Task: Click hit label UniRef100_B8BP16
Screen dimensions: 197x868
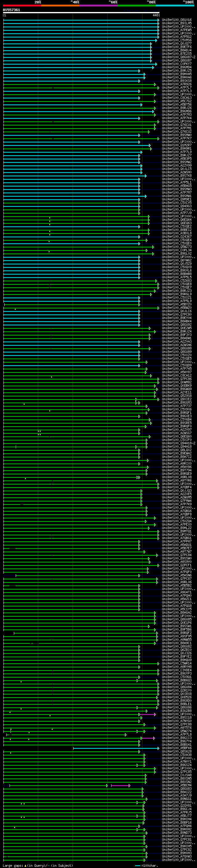Action: point(177,822)
